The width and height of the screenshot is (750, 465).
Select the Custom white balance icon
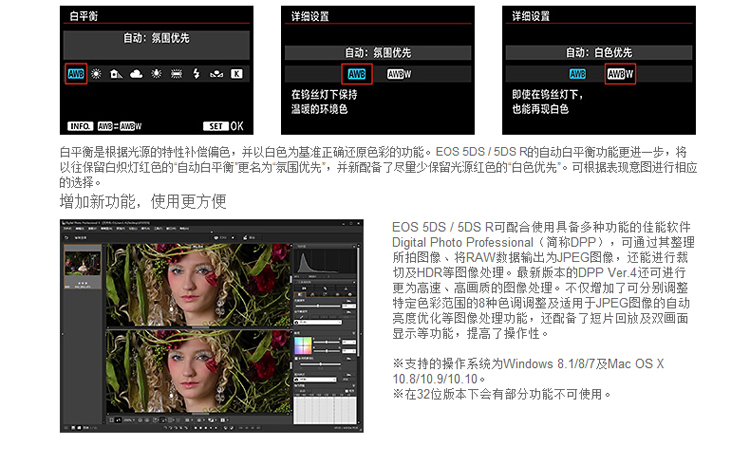216,74
